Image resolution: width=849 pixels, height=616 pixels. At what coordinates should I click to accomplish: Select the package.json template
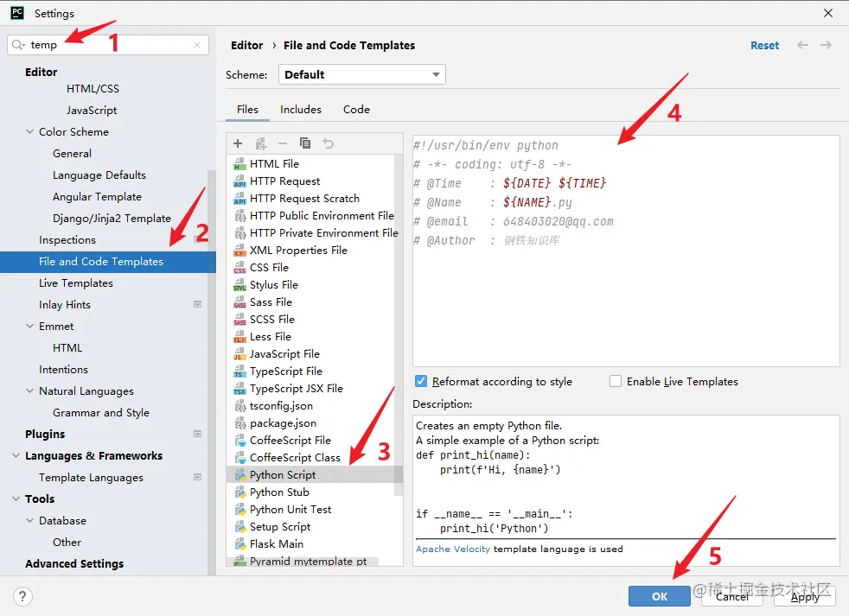click(x=283, y=423)
